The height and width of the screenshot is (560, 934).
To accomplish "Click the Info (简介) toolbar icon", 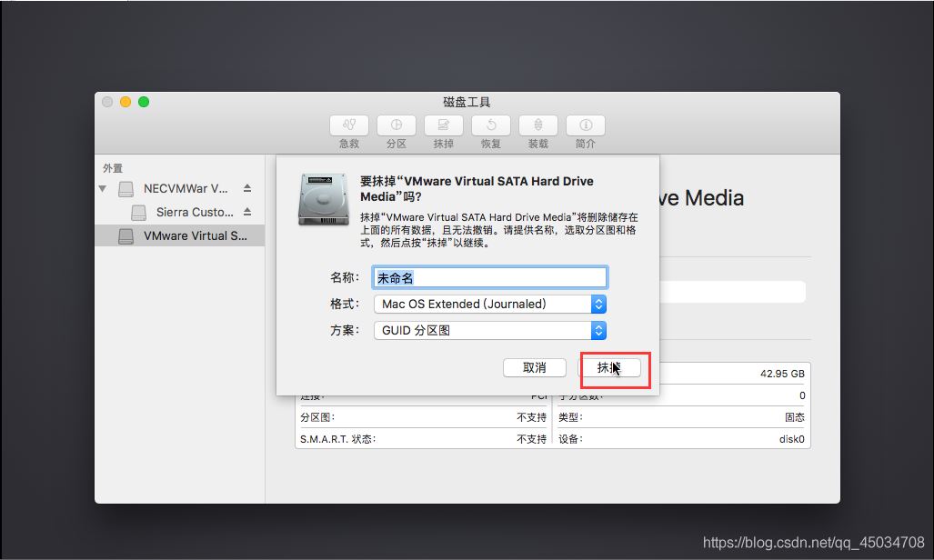I will (x=586, y=125).
